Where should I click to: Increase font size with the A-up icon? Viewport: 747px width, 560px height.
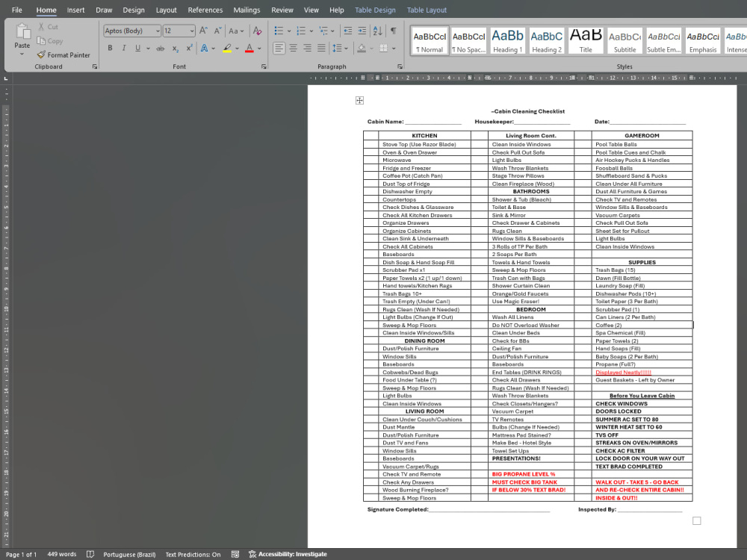(x=203, y=31)
